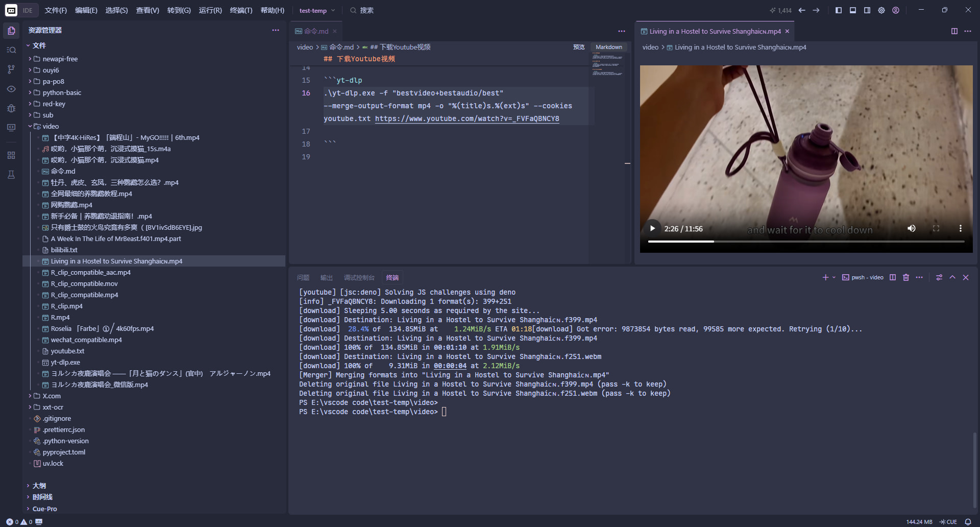
Task: Click the CUE status bar button
Action: (948, 522)
